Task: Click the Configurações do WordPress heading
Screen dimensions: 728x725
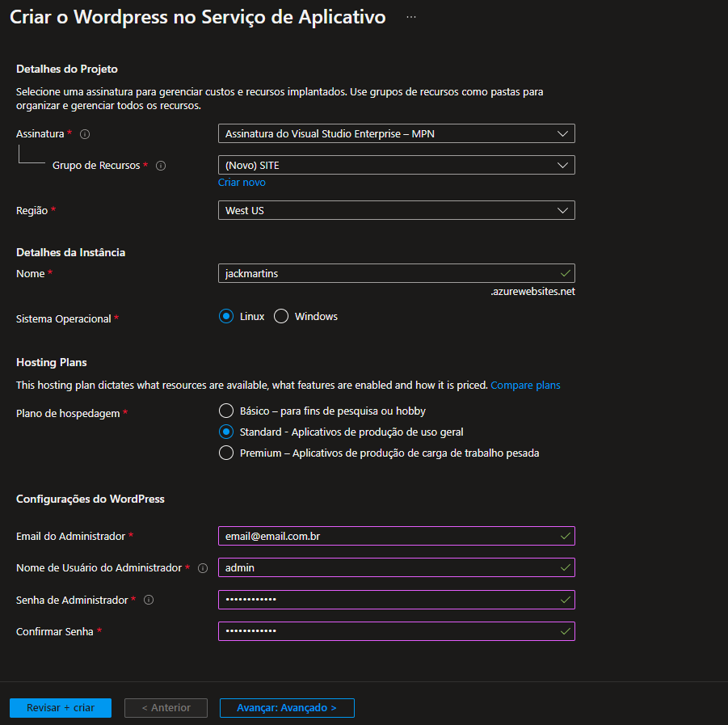Action: coord(90,499)
